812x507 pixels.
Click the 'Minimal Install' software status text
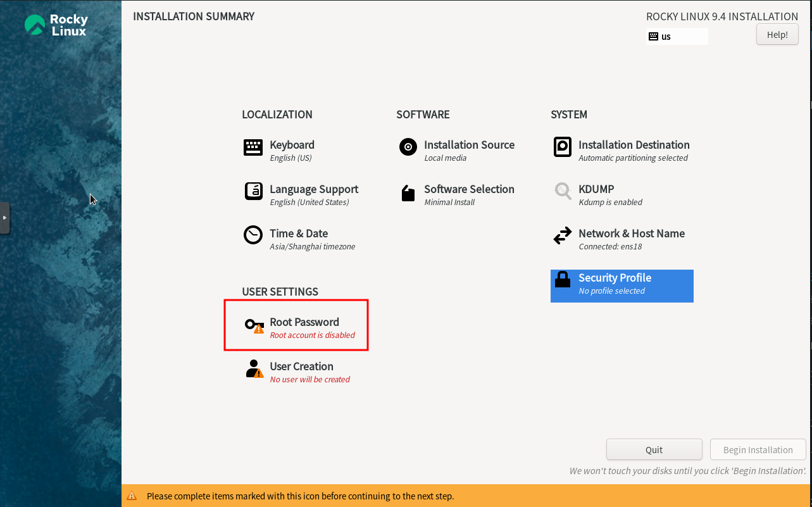coord(449,203)
